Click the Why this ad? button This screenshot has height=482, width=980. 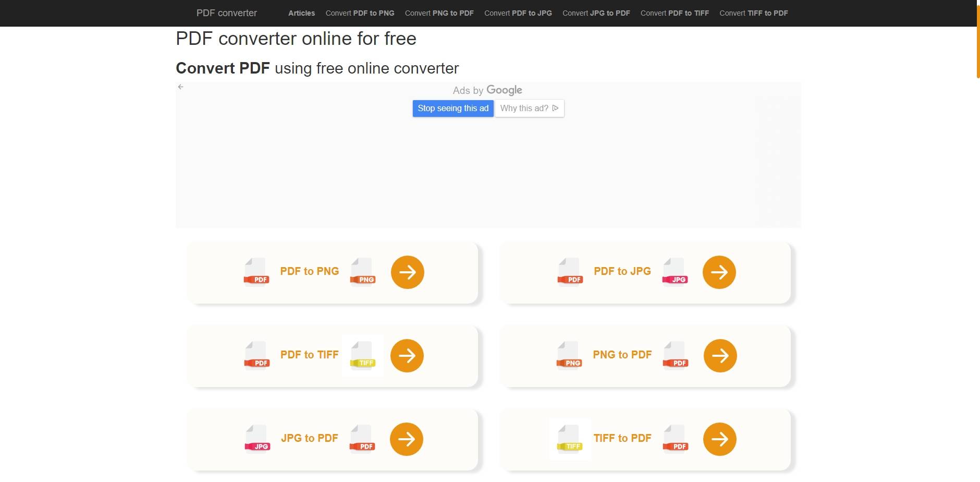tap(529, 109)
